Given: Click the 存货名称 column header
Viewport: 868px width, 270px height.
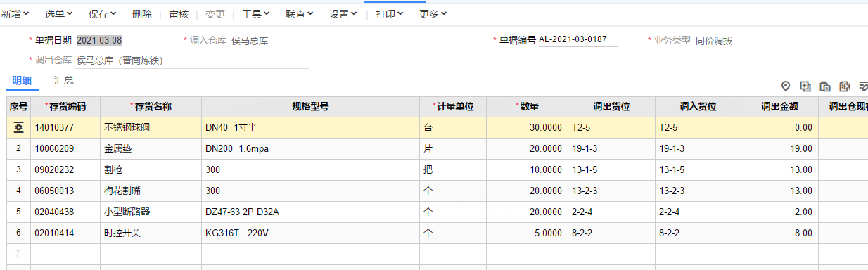Looking at the screenshot, I should click(151, 107).
